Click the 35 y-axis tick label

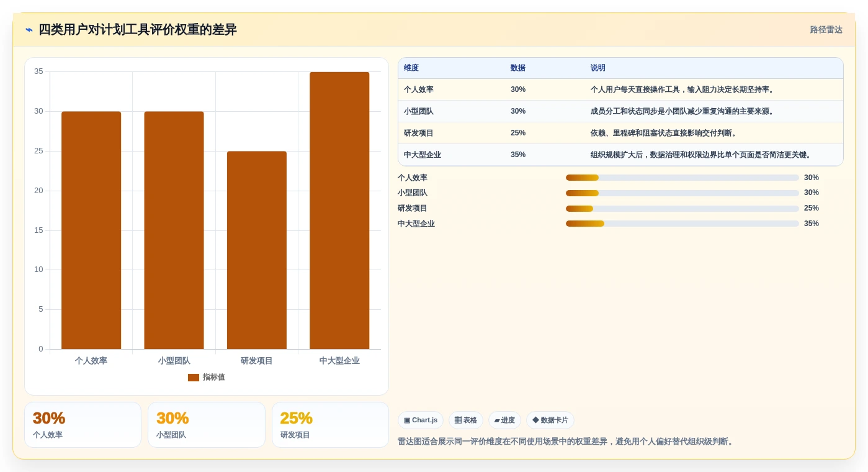[38, 71]
